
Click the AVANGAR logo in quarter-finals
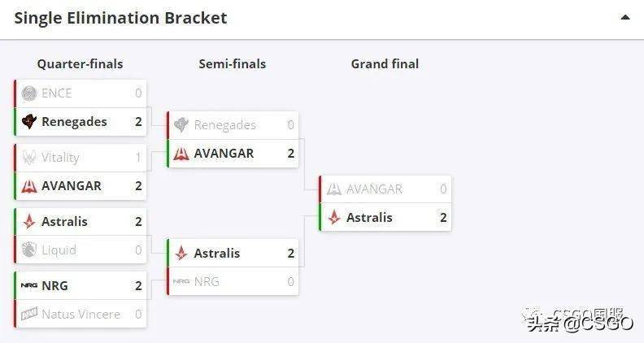pos(29,186)
